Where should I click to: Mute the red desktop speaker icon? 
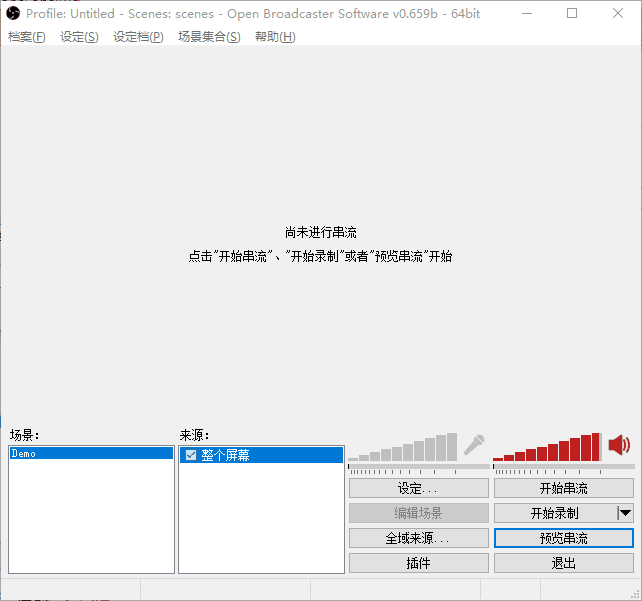pyautogui.click(x=619, y=445)
